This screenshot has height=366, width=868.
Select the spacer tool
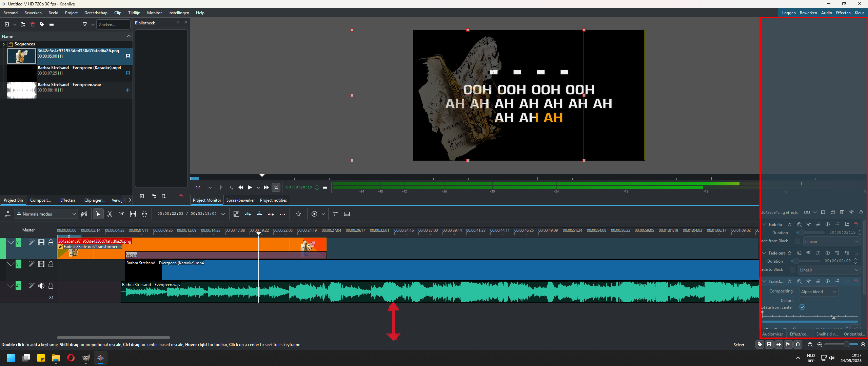[121, 214]
